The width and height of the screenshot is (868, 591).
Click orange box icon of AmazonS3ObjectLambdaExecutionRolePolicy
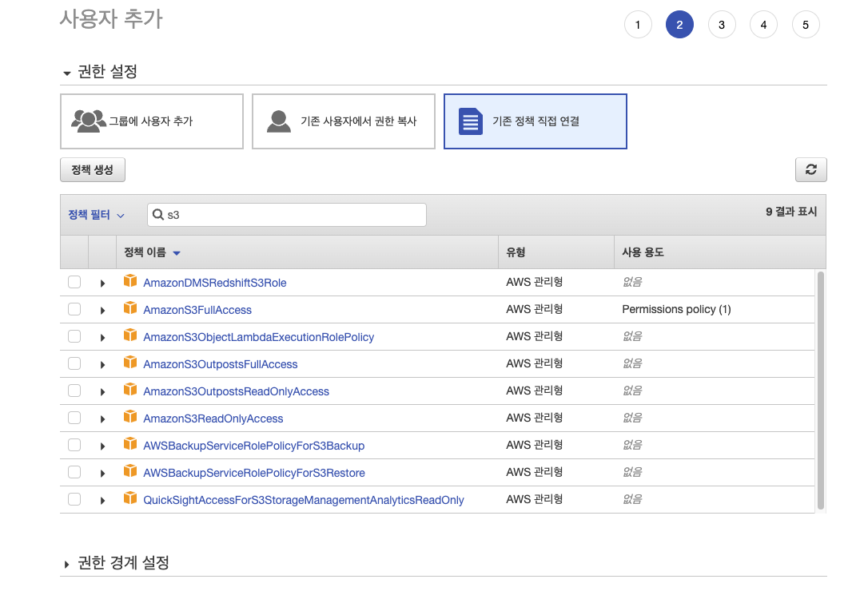tap(130, 335)
